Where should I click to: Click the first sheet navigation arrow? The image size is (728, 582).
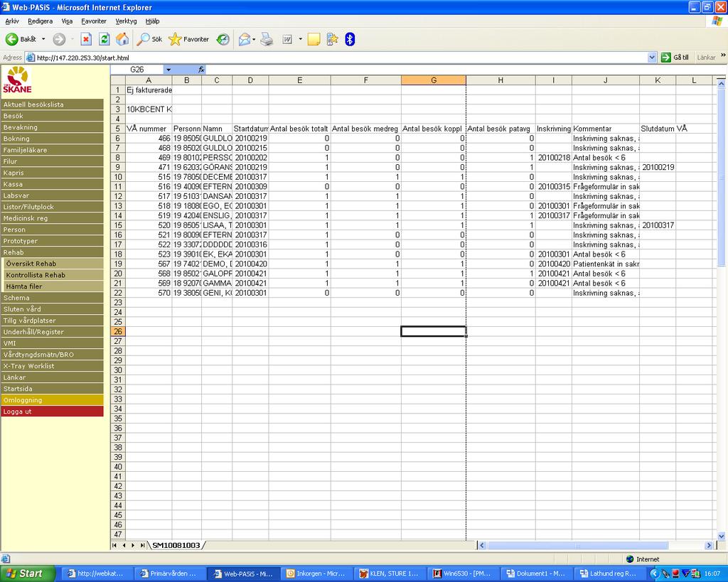click(x=114, y=545)
